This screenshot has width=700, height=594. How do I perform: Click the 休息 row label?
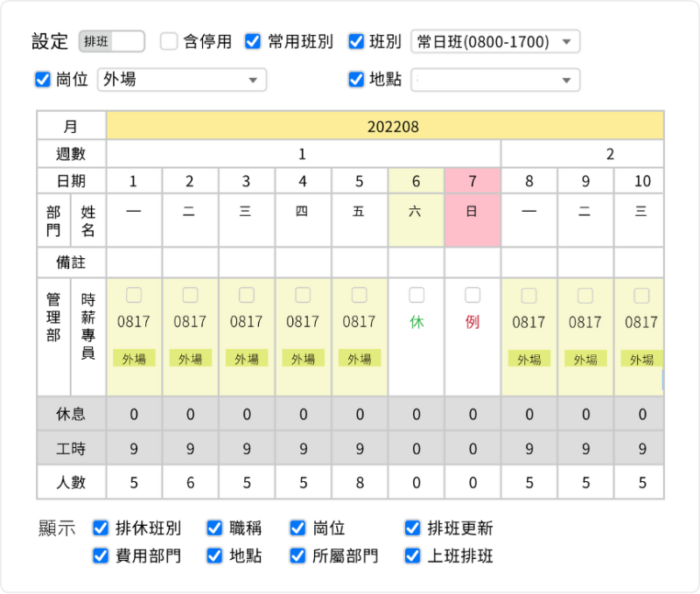71,414
